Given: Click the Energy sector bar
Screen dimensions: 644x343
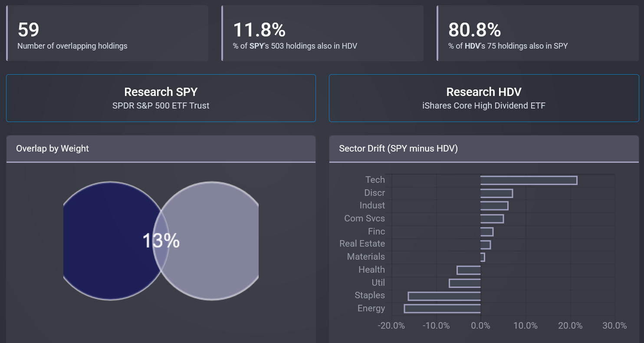Looking at the screenshot, I should click(x=443, y=309).
